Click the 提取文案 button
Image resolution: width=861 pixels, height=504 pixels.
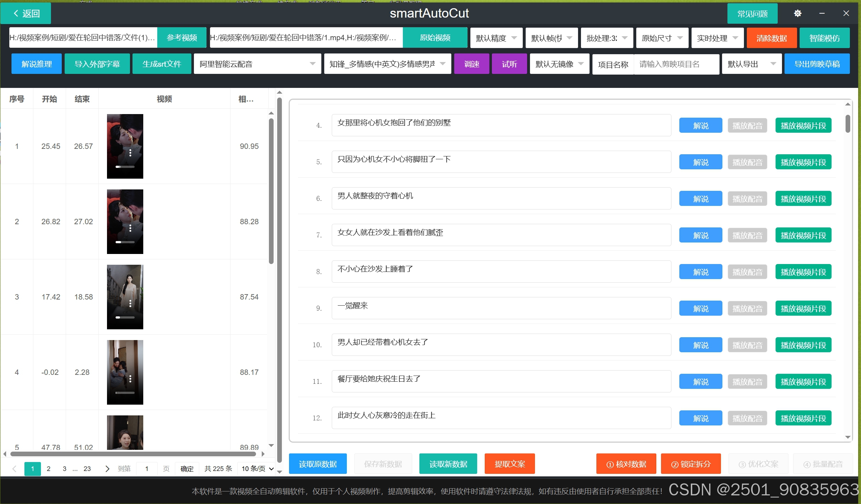click(x=509, y=464)
